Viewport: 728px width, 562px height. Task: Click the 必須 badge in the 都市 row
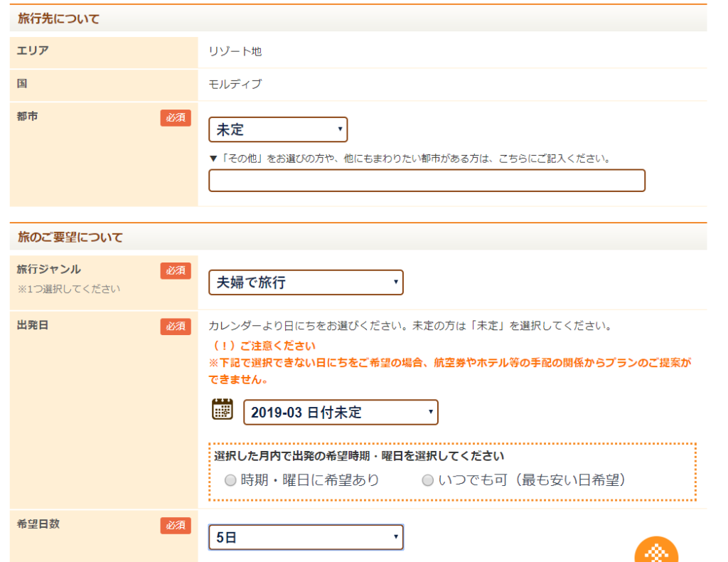click(x=176, y=118)
